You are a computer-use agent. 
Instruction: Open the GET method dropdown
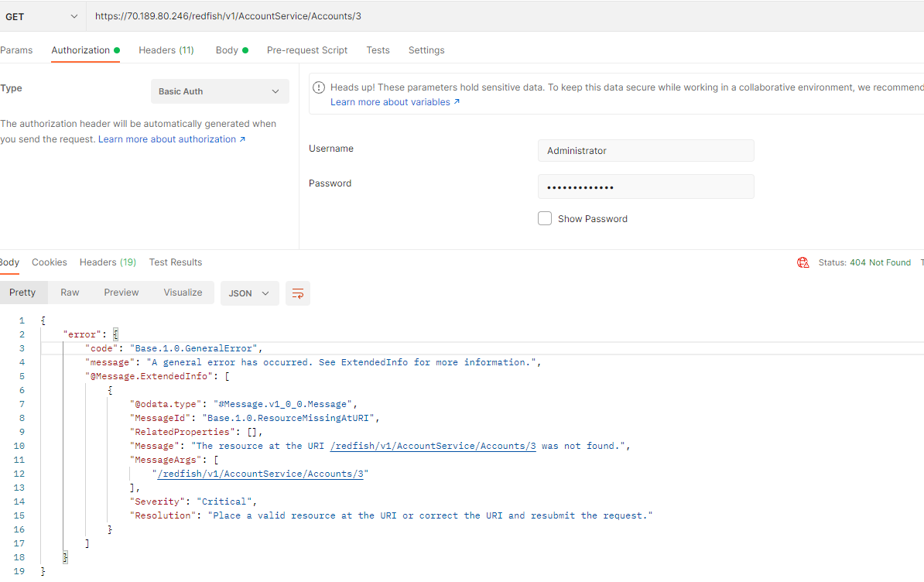43,16
